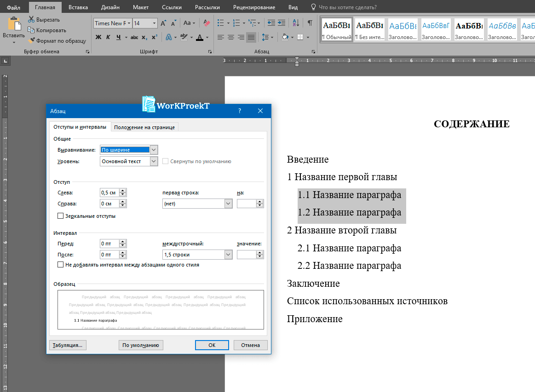
Task: Open the Sort dialog from the ribbon
Action: [296, 23]
